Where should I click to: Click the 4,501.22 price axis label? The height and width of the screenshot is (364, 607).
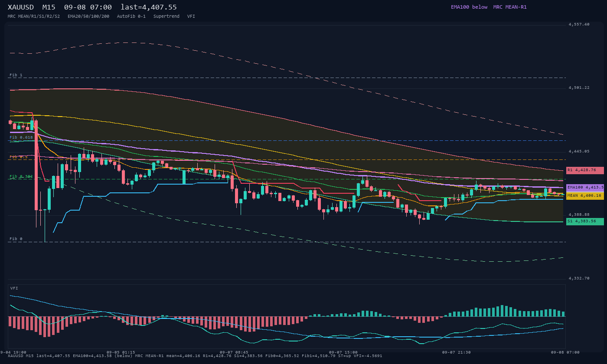click(579, 88)
